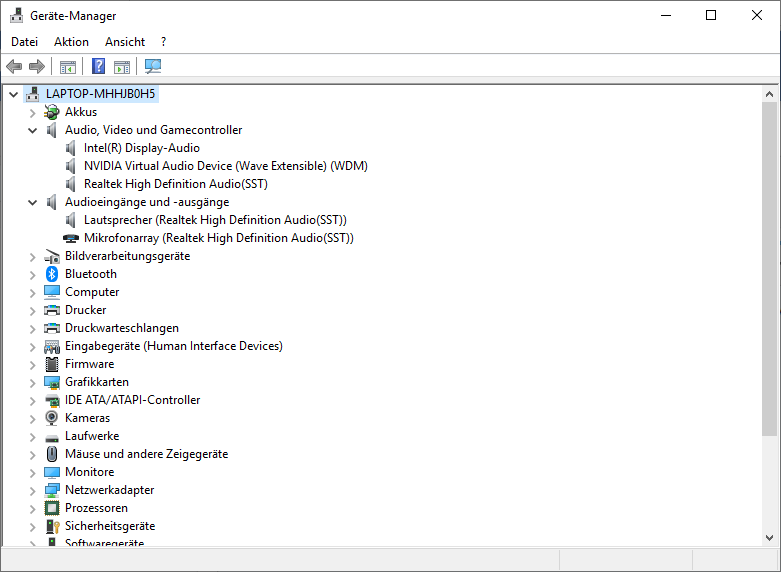Open the Aktion menu
781x572 pixels.
point(71,42)
